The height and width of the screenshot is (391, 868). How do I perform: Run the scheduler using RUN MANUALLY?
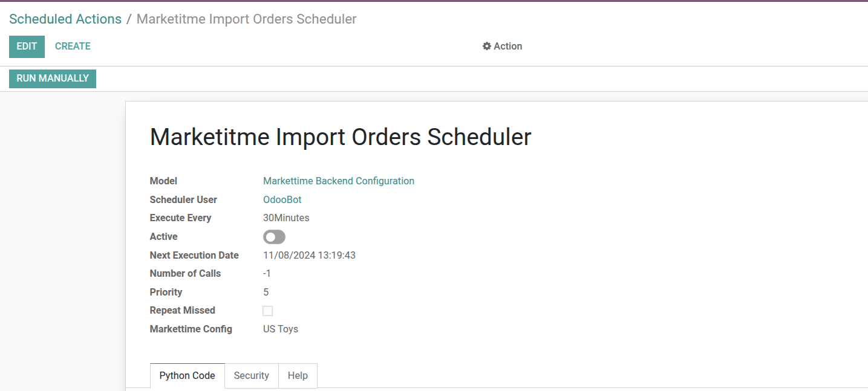pyautogui.click(x=52, y=79)
